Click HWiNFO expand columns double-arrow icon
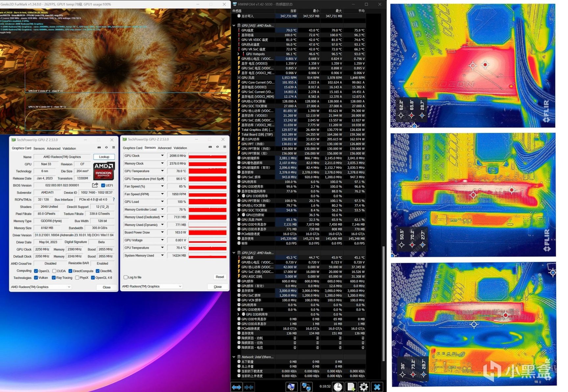 point(236,387)
